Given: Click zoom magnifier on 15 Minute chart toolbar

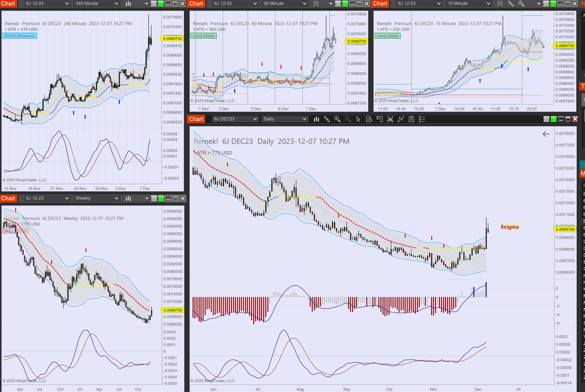Looking at the screenshot, I should click(x=521, y=4).
